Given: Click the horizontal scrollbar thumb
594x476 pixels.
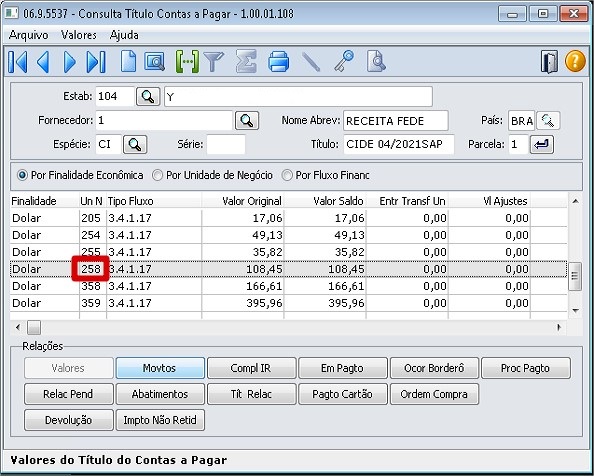Looking at the screenshot, I should (x=34, y=328).
